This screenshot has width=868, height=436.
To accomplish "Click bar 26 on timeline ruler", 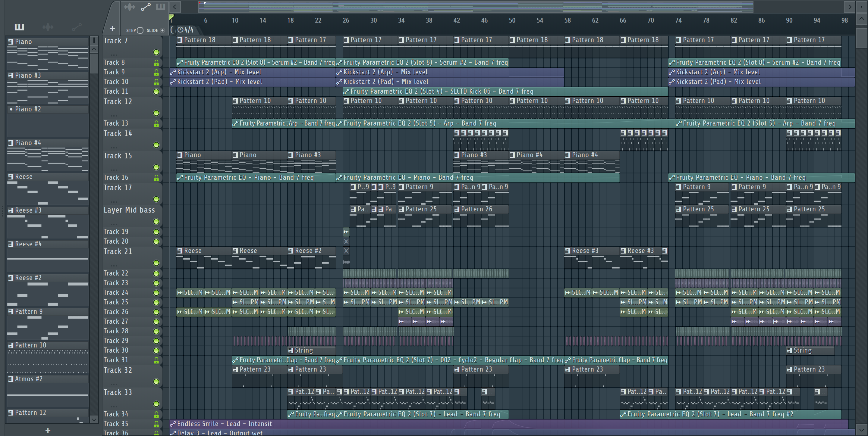I will coord(346,20).
